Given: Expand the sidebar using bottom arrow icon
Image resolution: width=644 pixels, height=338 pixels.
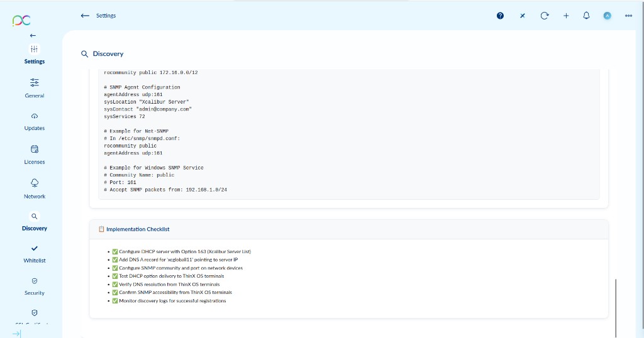Looking at the screenshot, I should pos(16,334).
